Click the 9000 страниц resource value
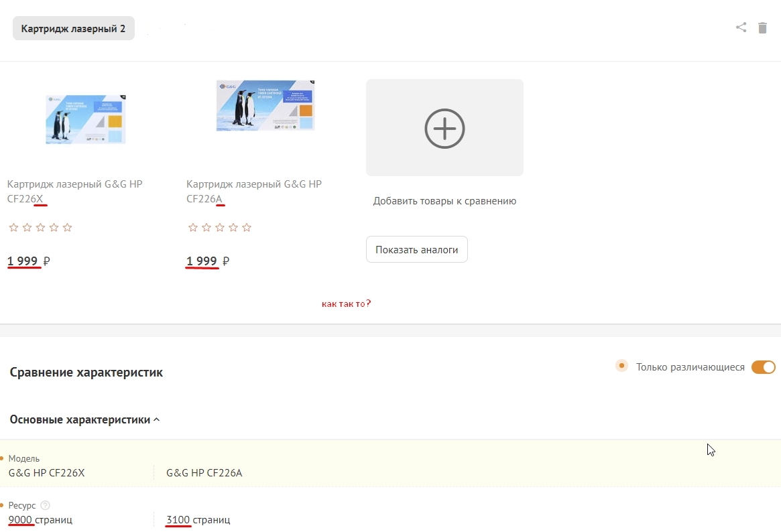781x532 pixels. click(40, 519)
